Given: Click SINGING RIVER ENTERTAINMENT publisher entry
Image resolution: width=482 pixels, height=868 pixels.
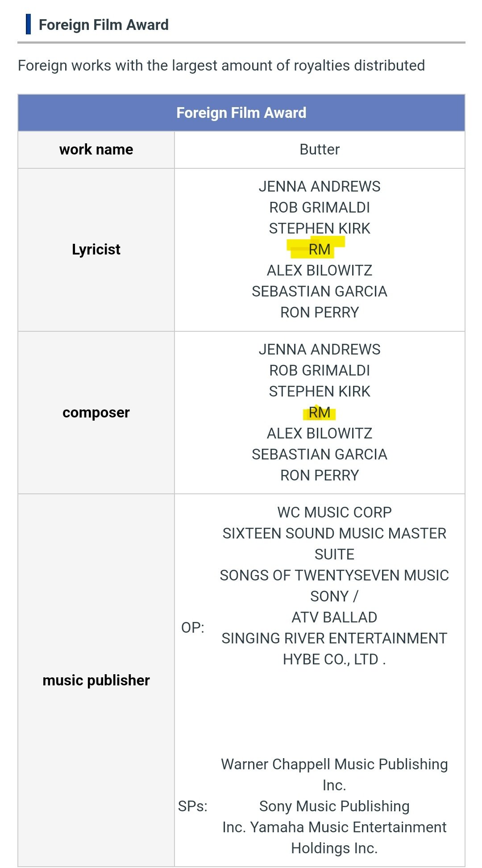Looking at the screenshot, I should [334, 638].
